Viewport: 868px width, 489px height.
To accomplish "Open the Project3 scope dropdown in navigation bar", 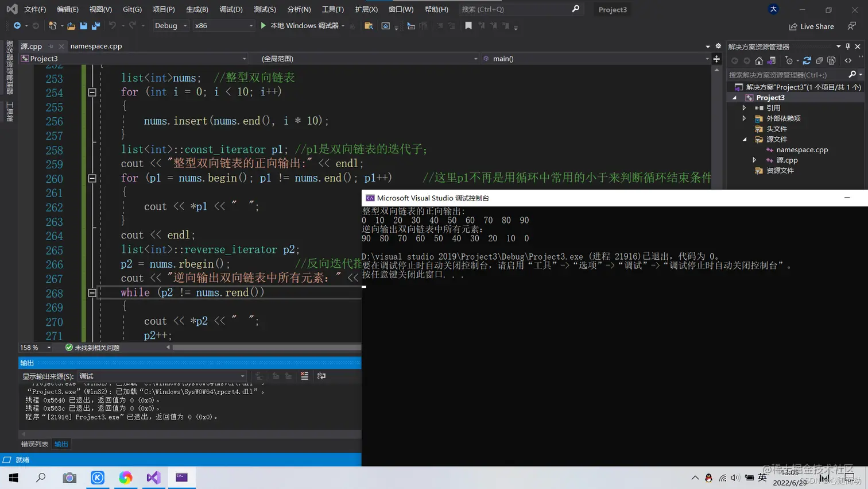I will [x=133, y=59].
